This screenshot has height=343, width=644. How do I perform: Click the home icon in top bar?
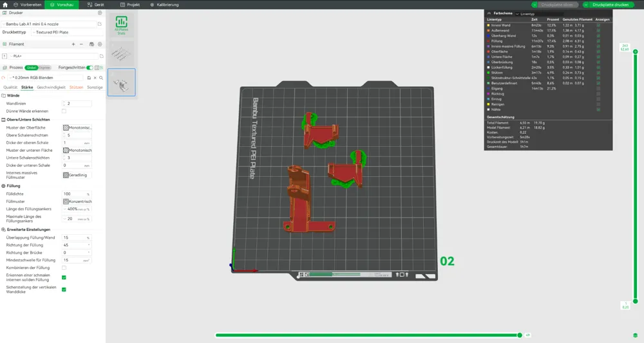5,5
